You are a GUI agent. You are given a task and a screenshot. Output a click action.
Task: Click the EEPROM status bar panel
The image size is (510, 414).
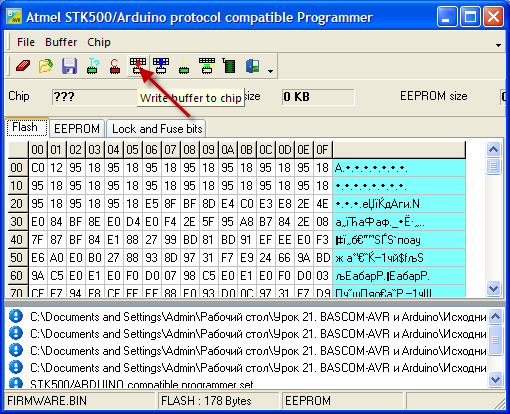343,401
